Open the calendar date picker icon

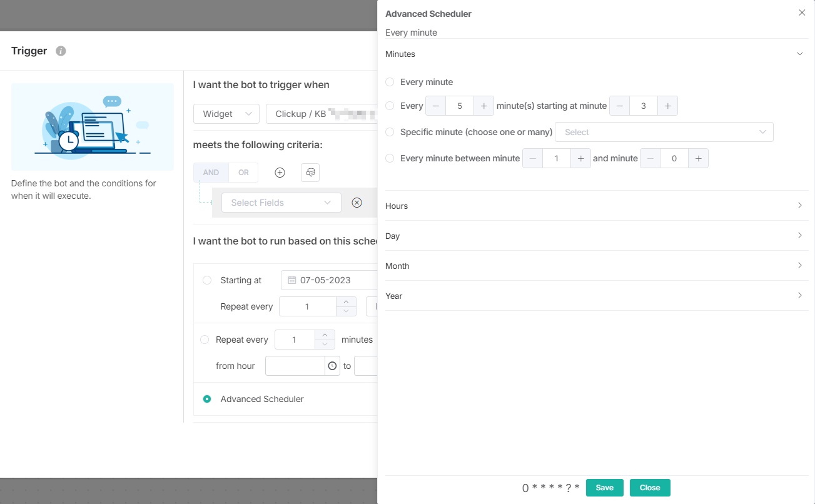(x=291, y=280)
